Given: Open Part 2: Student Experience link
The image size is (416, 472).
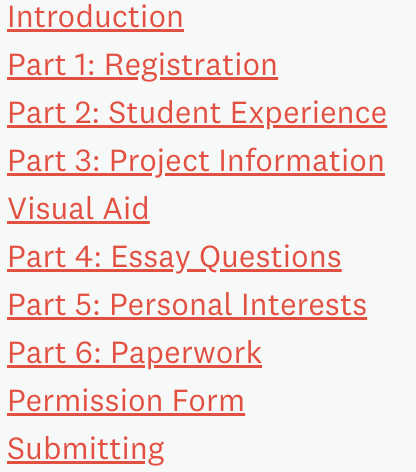Looking at the screenshot, I should [197, 114].
